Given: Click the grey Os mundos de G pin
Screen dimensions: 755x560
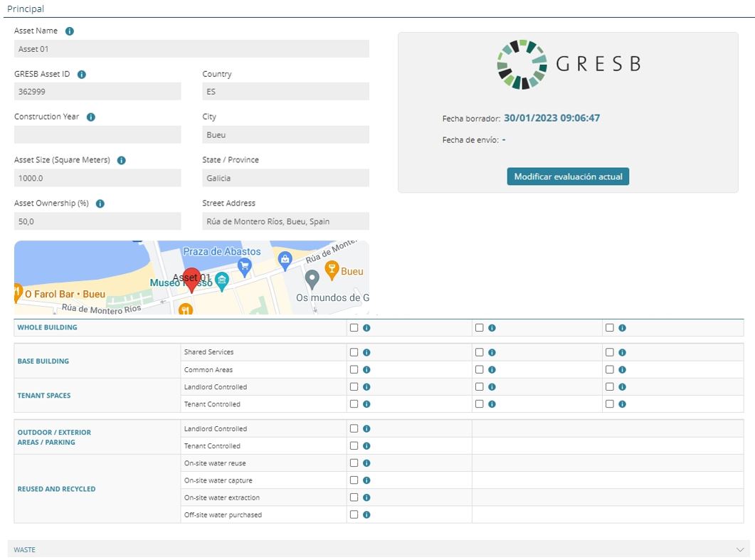Looking at the screenshot, I should [x=312, y=279].
